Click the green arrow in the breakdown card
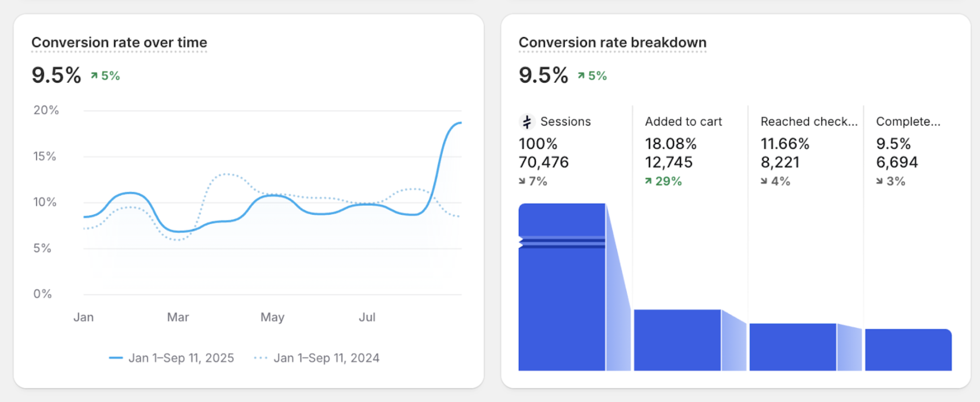980x402 pixels. pos(581,76)
